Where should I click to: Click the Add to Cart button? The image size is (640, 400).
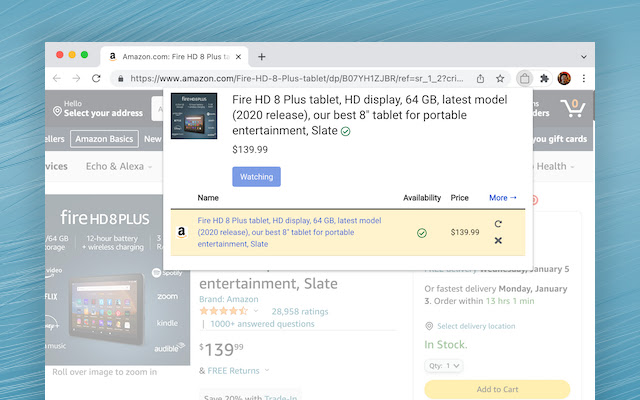point(497,389)
